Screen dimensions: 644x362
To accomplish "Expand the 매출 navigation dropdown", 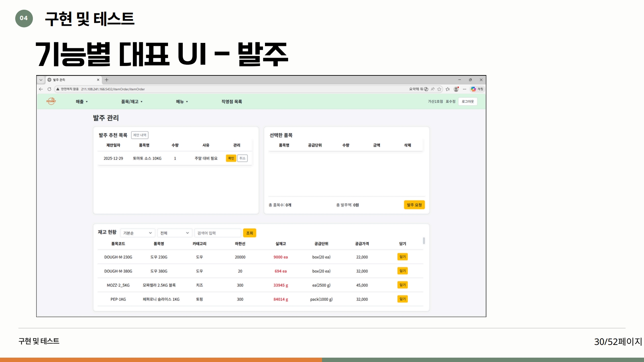I will pos(82,102).
